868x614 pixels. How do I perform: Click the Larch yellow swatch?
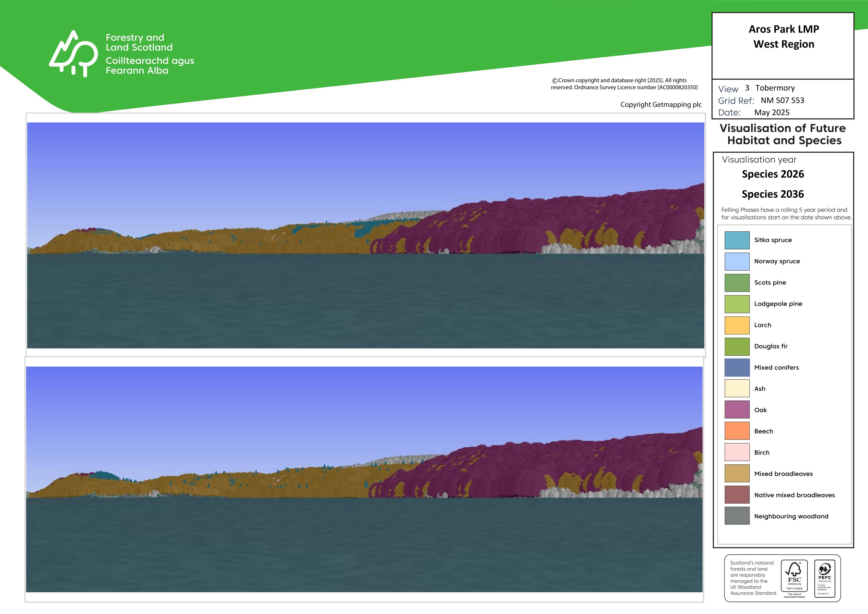click(737, 325)
